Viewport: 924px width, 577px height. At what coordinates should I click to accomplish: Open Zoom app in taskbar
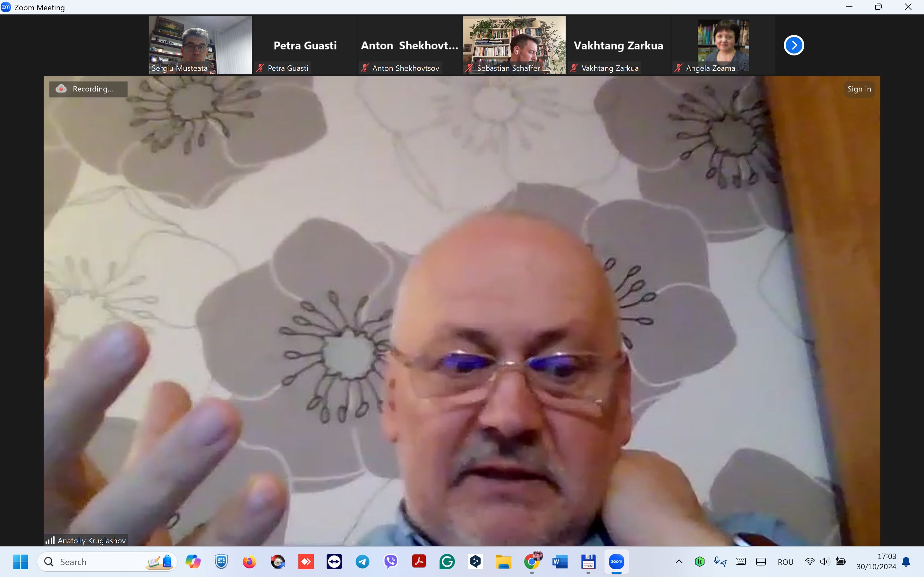(x=616, y=561)
